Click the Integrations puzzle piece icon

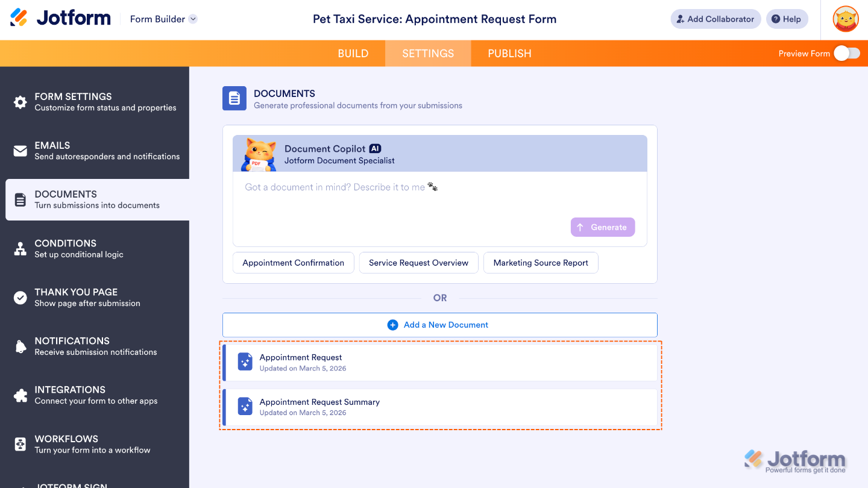tap(20, 395)
